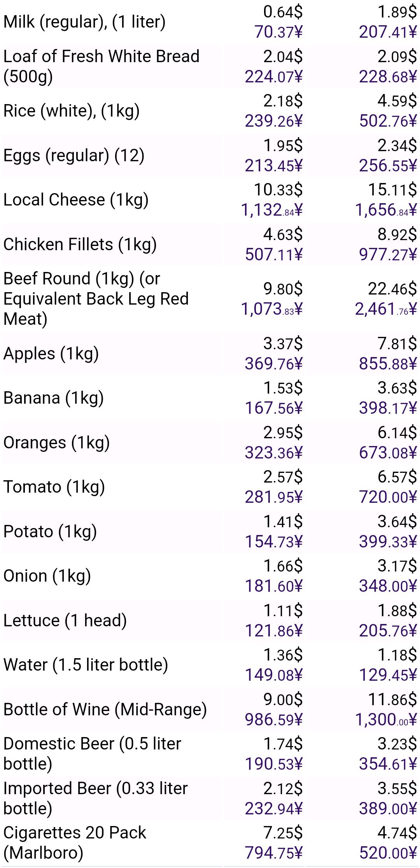The width and height of the screenshot is (420, 868).
Task: Select the Loaf of Fresh White Bread label
Action: pyautogui.click(x=101, y=66)
